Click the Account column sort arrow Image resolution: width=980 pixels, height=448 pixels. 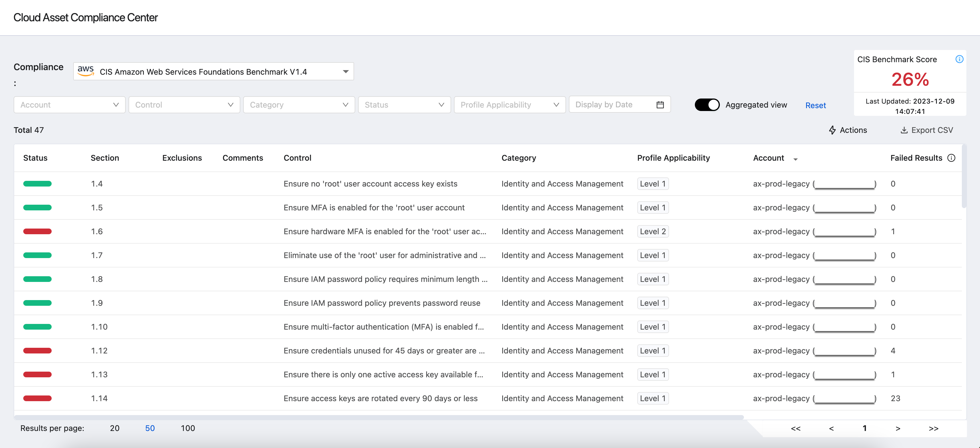[x=795, y=159]
